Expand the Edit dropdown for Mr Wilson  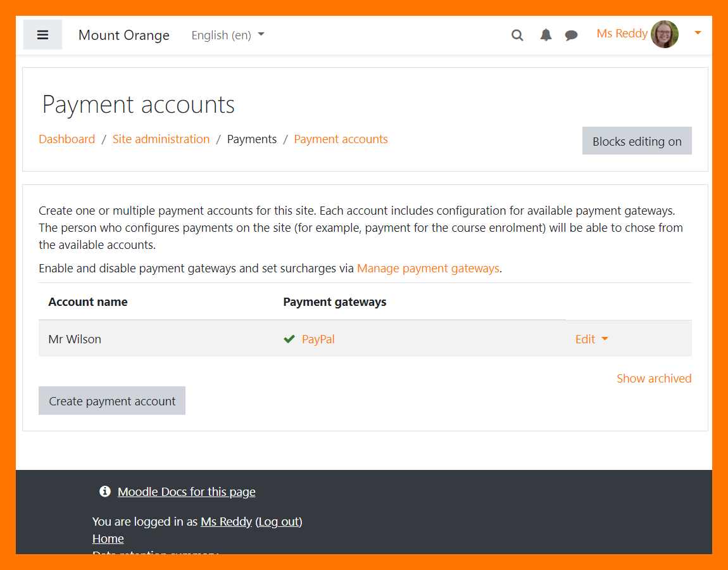click(591, 339)
